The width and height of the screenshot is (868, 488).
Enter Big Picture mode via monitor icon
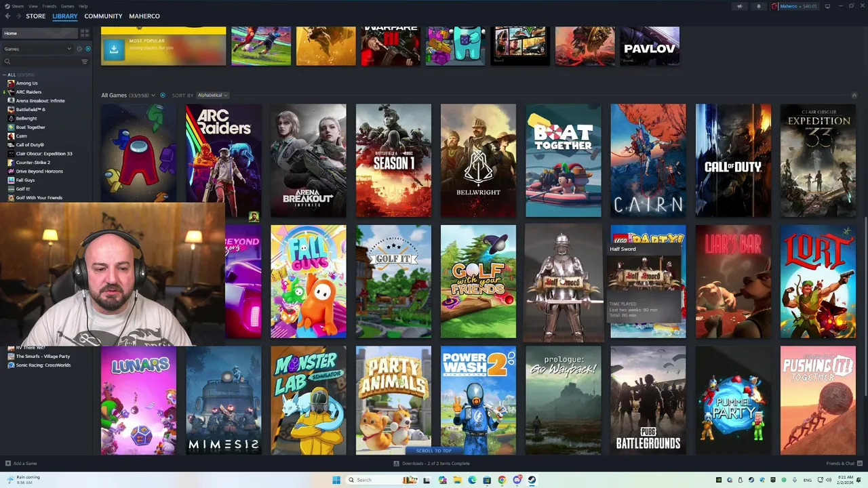pyautogui.click(x=827, y=6)
